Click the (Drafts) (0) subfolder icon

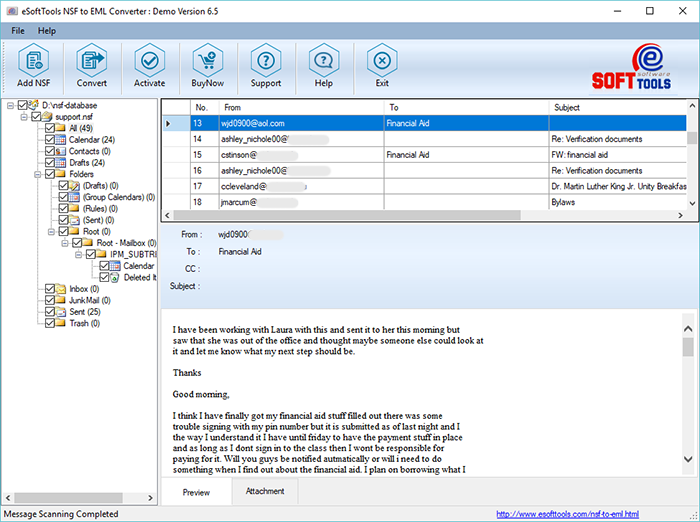(74, 186)
